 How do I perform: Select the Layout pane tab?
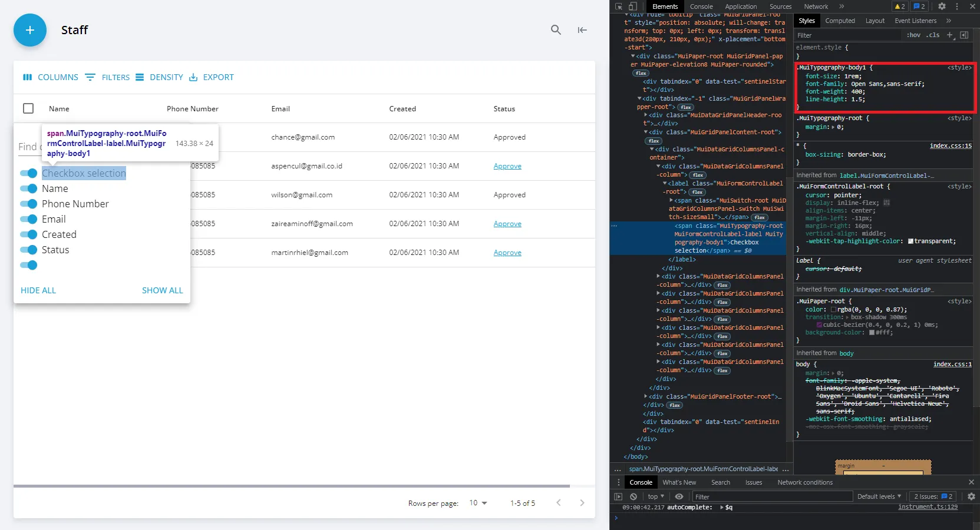click(875, 21)
